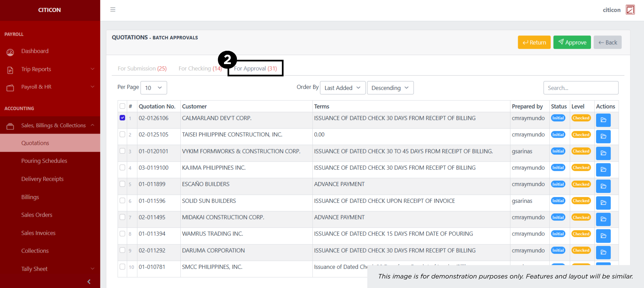Screen dimensions: 644x288
Task: Open the Descending sort direction dropdown
Action: tap(390, 88)
